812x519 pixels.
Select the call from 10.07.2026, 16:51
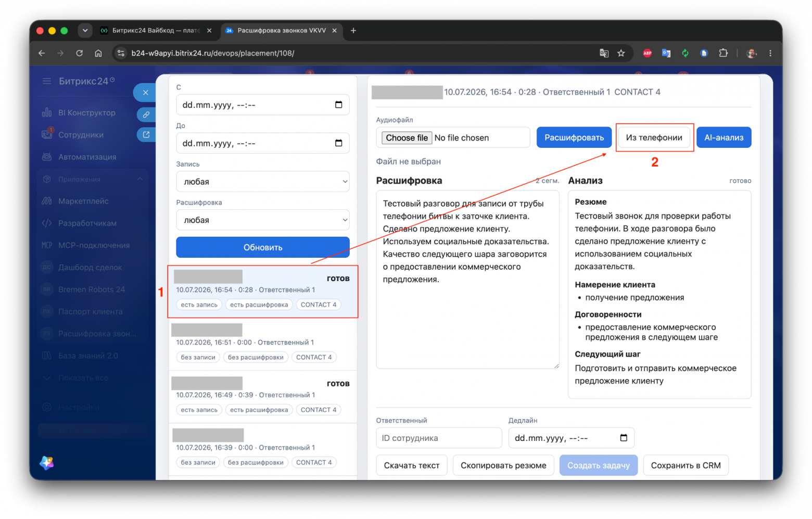(262, 344)
